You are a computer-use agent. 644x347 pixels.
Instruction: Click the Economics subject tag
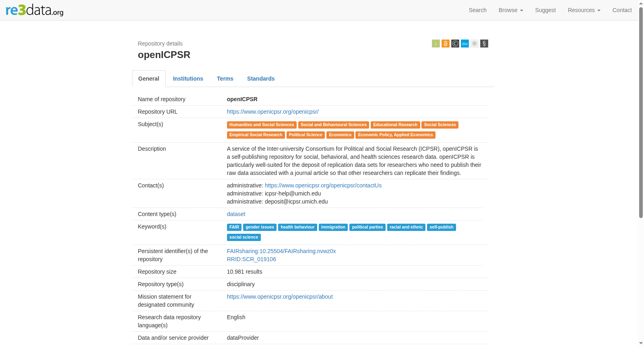pyautogui.click(x=340, y=135)
